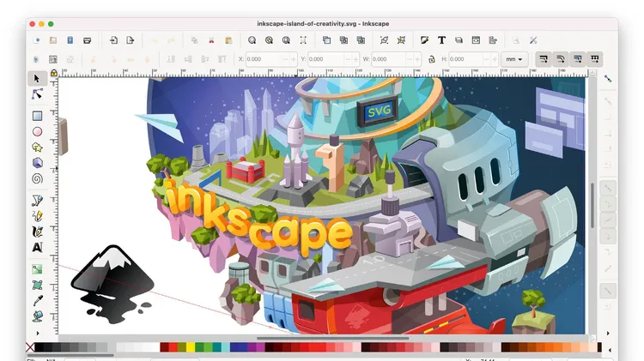This screenshot has width=644, height=361.
Task: Open the Layers dialog
Action: [459, 40]
